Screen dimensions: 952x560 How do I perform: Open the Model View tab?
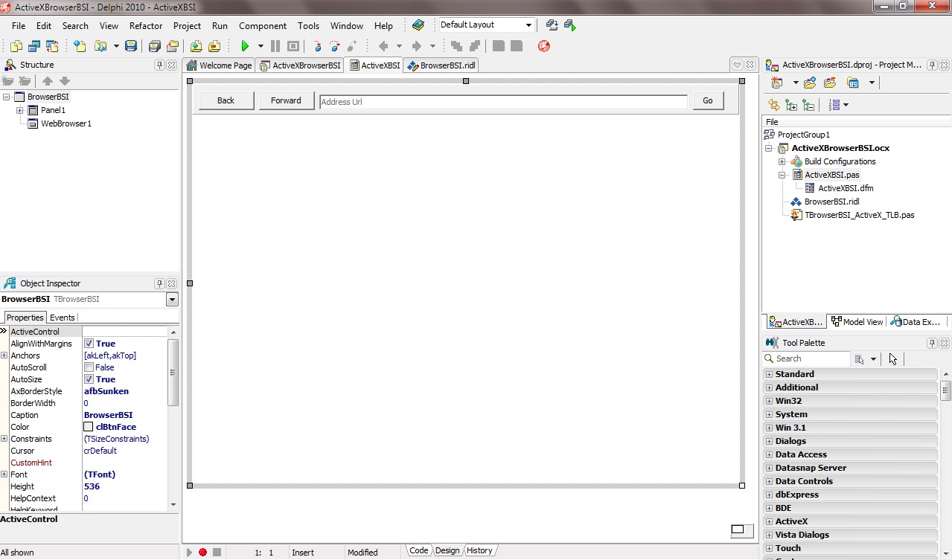(857, 322)
